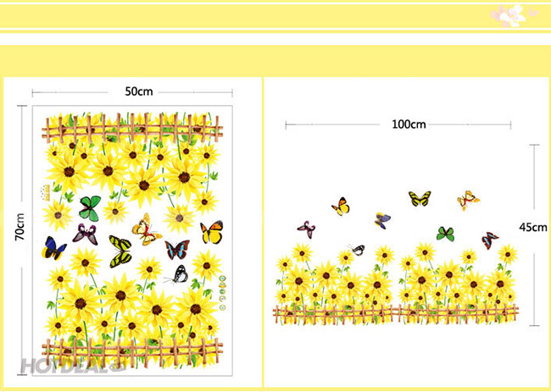
Task: Select the green butterfly in the 100cm layout
Action: pos(446,234)
